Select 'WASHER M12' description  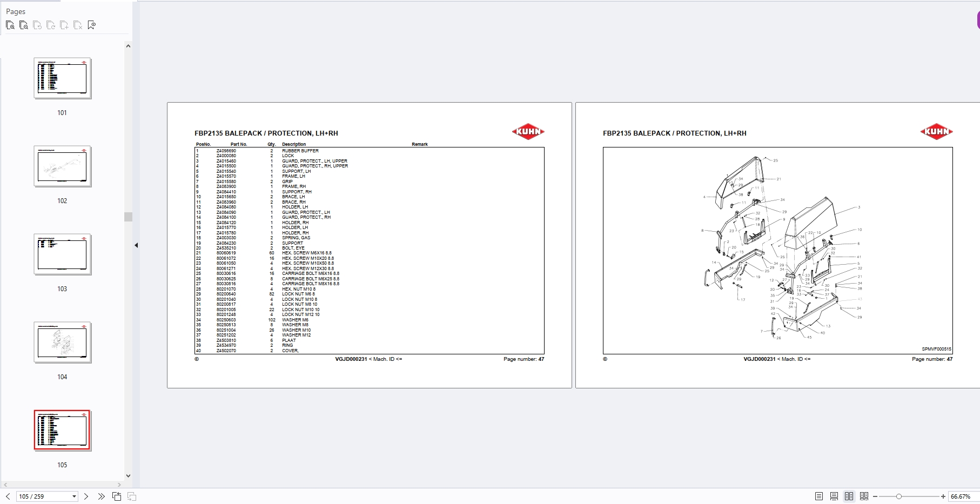tap(296, 335)
